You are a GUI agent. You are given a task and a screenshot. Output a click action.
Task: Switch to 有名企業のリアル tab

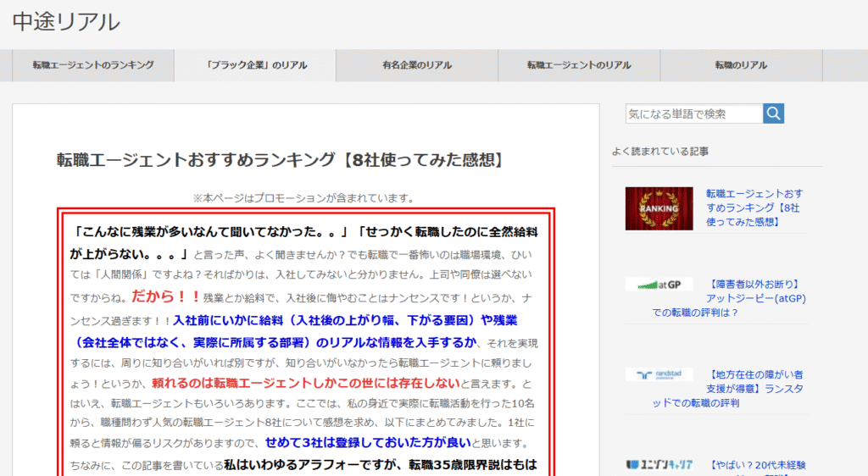416,65
